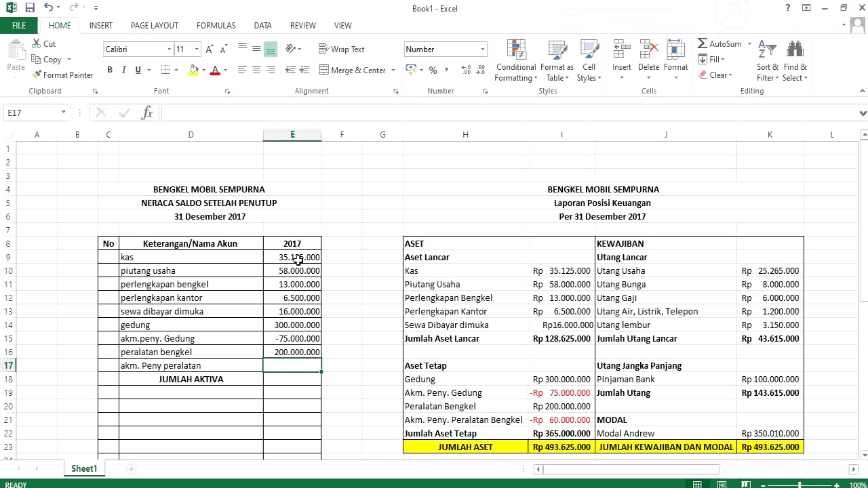Click the Insert Function fx icon
The image size is (868, 488).
pyautogui.click(x=147, y=113)
